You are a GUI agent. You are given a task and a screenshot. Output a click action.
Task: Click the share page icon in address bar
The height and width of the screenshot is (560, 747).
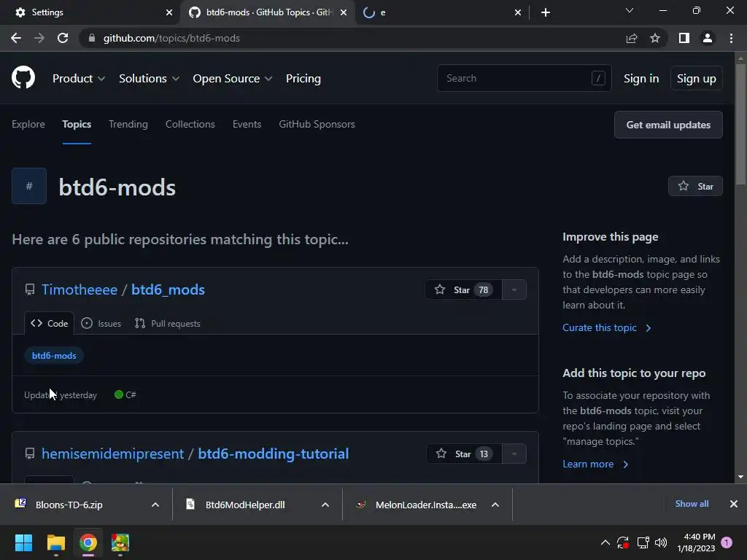click(632, 38)
